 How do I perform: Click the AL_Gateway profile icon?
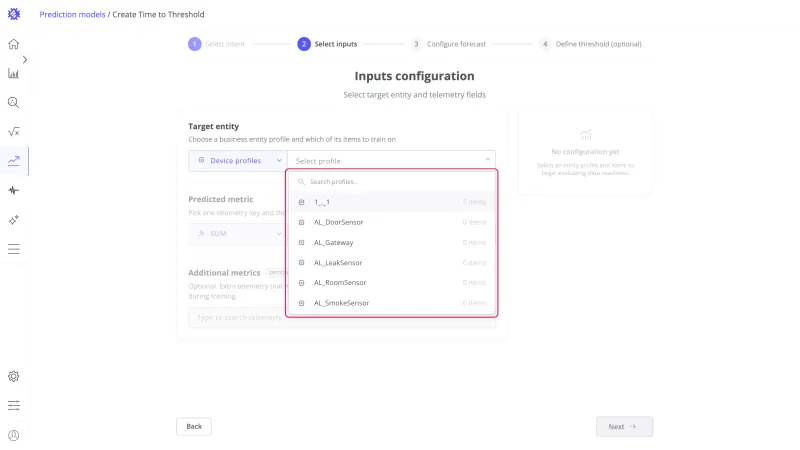[x=302, y=242]
